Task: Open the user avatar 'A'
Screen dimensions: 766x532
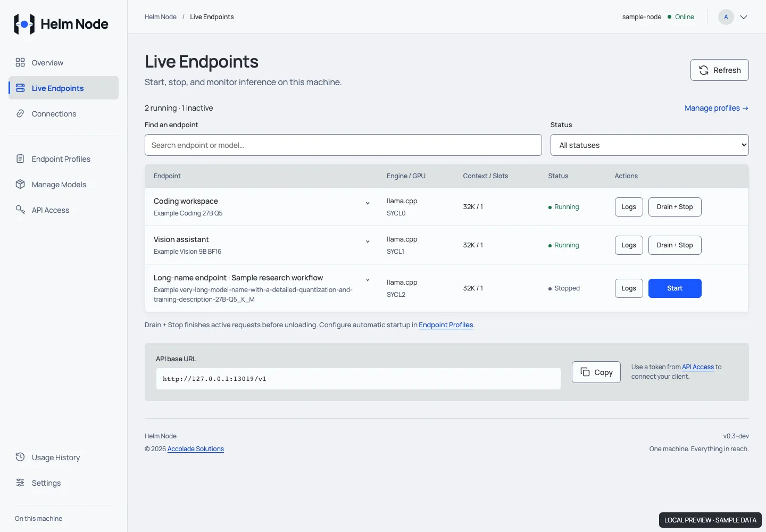Action: coord(726,17)
